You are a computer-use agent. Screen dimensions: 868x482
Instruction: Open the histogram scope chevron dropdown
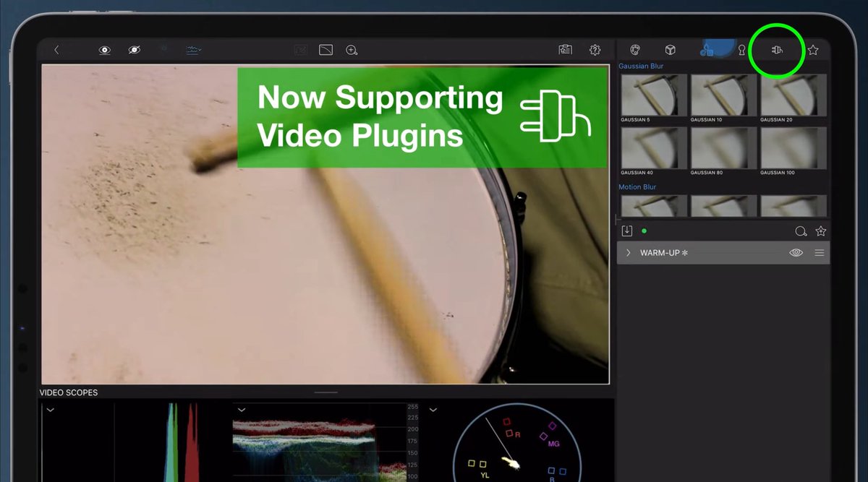[50, 410]
